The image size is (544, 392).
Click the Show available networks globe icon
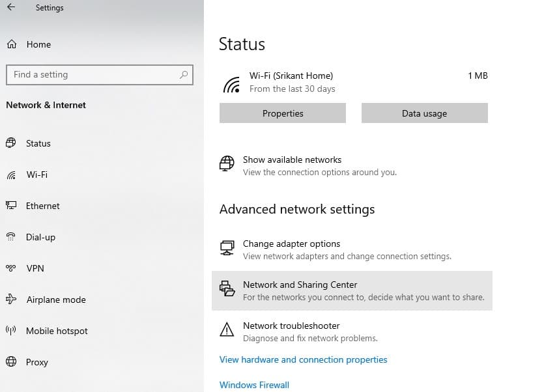point(227,163)
